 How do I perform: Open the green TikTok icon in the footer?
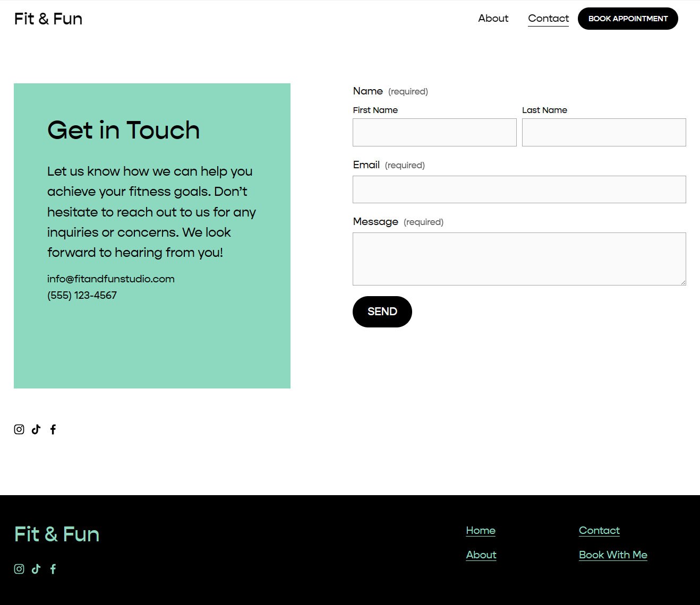(x=36, y=569)
